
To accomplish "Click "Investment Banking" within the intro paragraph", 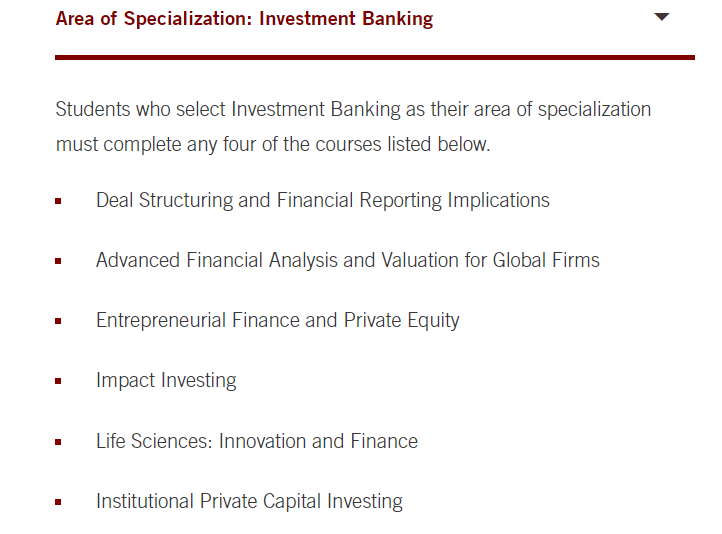I will (x=316, y=110).
